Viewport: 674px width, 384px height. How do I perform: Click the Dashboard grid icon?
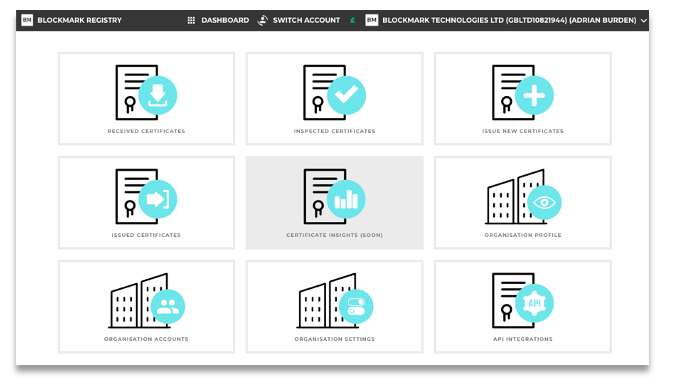point(191,20)
